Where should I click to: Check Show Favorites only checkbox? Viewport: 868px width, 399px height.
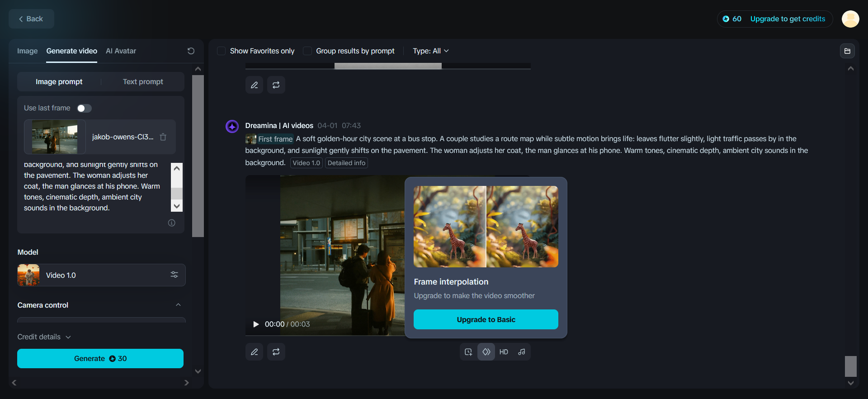(x=222, y=51)
